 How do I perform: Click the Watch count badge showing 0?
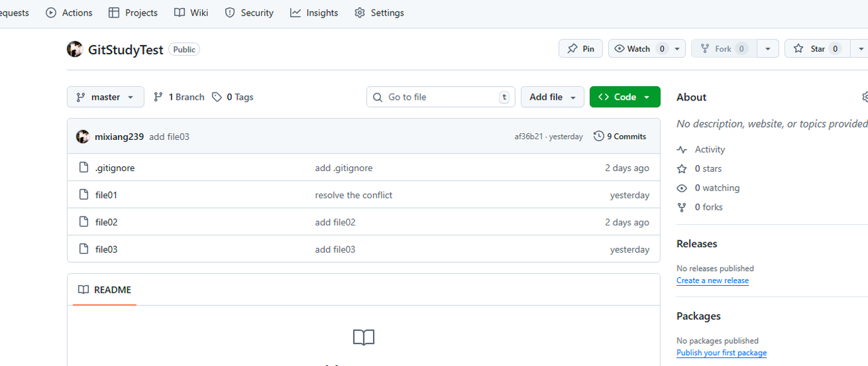click(x=661, y=49)
